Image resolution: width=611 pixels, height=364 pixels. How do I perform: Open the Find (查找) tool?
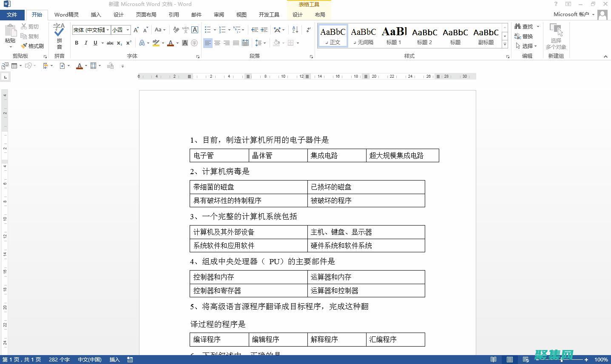(526, 26)
